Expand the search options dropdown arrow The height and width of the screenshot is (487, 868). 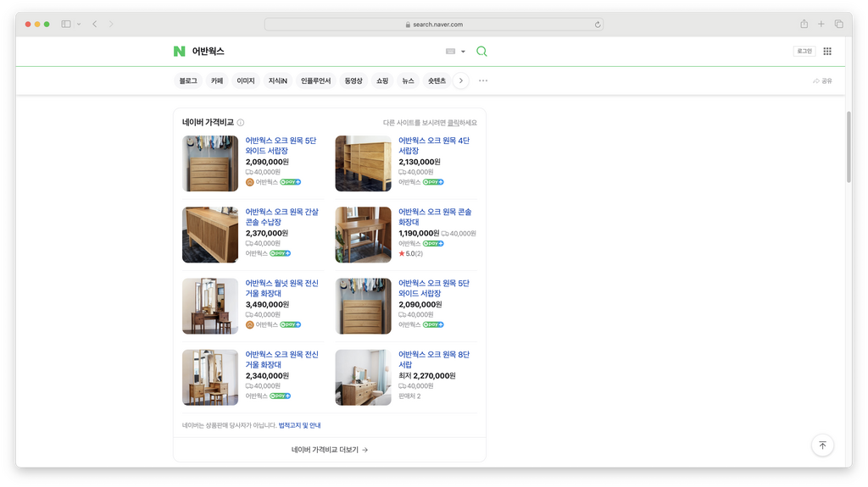tap(464, 52)
